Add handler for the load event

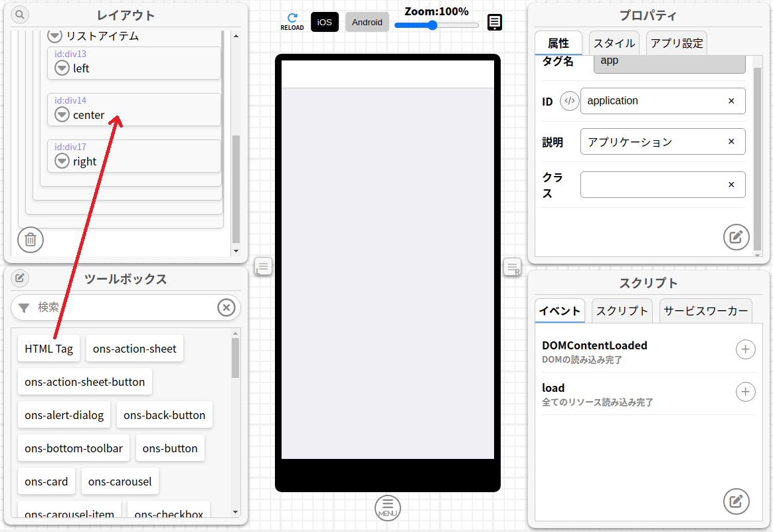(745, 392)
